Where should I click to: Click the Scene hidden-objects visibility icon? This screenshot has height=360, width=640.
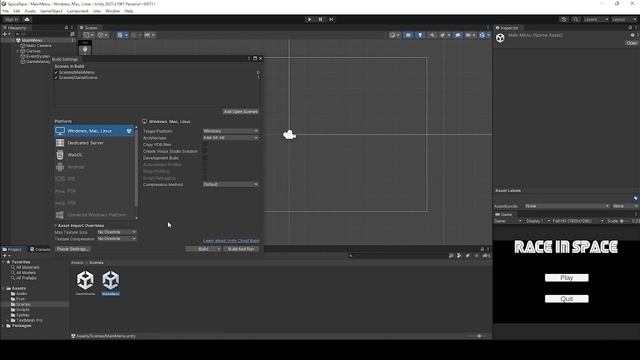click(x=458, y=35)
